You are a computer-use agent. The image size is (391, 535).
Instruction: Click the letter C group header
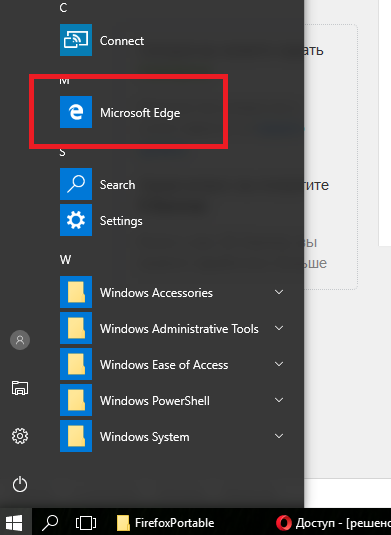click(63, 7)
